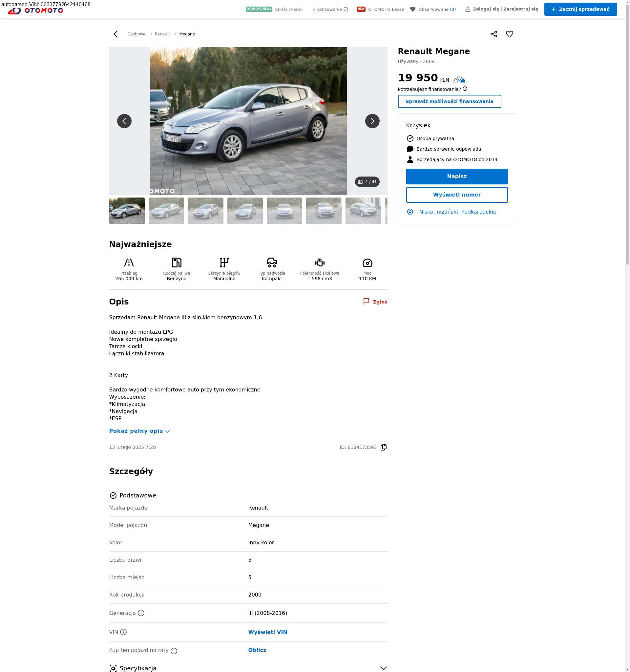Screen dimensions: 630x672
Task: Open info icon for financing question
Action: coord(465,89)
